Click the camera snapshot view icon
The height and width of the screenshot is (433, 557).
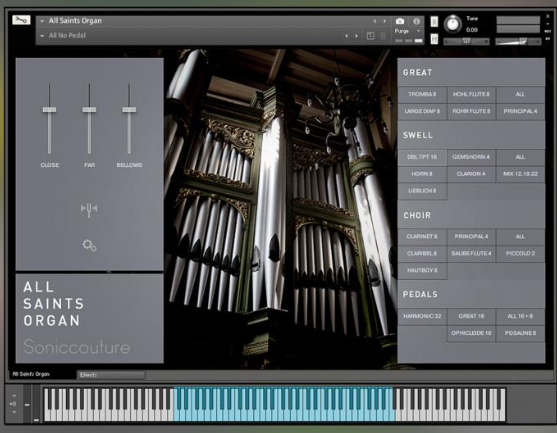pos(400,21)
